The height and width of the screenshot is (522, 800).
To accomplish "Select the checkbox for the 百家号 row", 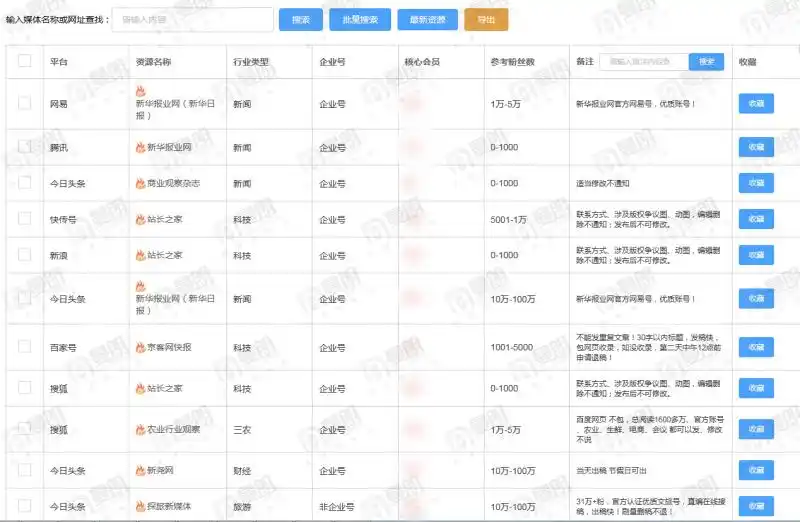I will point(25,347).
